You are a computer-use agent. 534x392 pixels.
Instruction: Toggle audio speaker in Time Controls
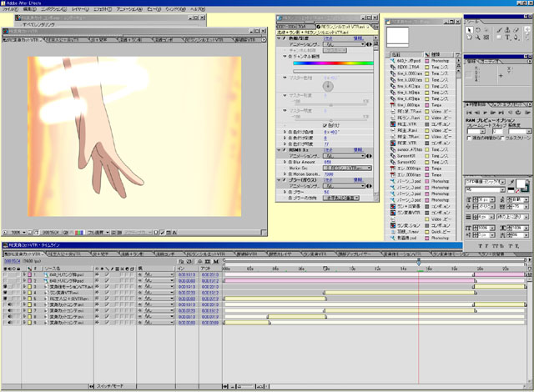(510, 113)
